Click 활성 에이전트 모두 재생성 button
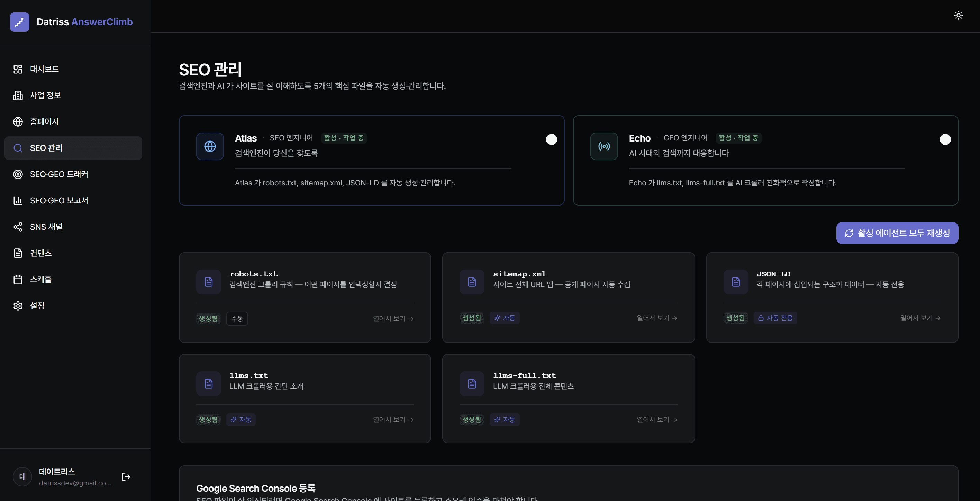 click(897, 233)
